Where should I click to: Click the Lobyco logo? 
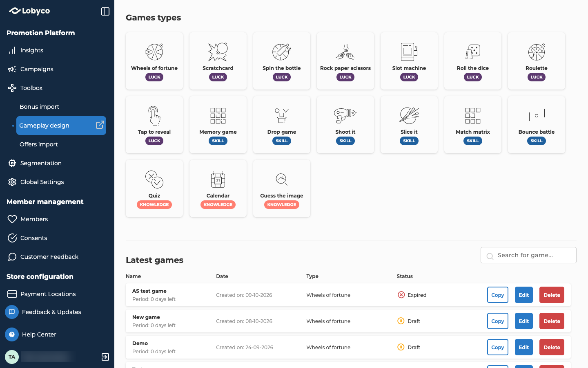point(29,11)
